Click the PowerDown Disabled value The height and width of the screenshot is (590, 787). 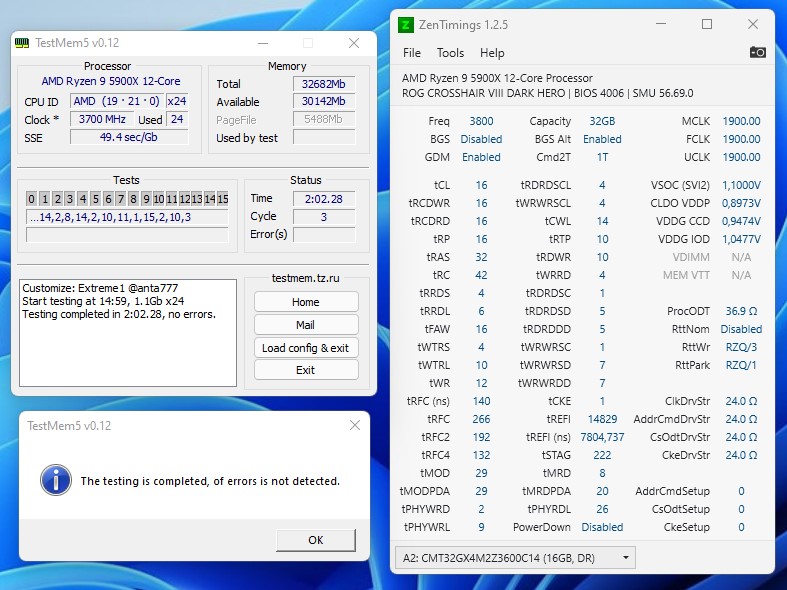[x=602, y=527]
